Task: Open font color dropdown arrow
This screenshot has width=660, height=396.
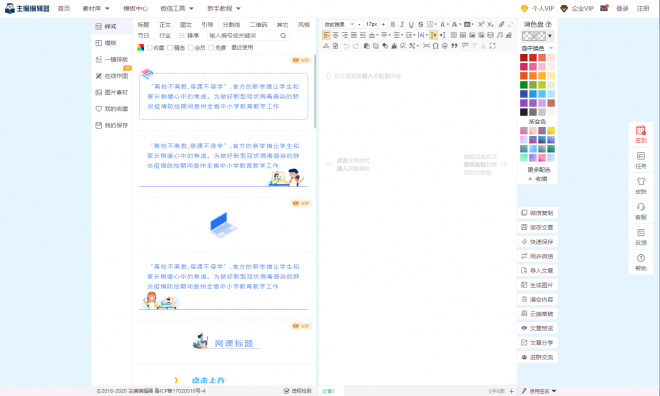Action: click(x=447, y=24)
